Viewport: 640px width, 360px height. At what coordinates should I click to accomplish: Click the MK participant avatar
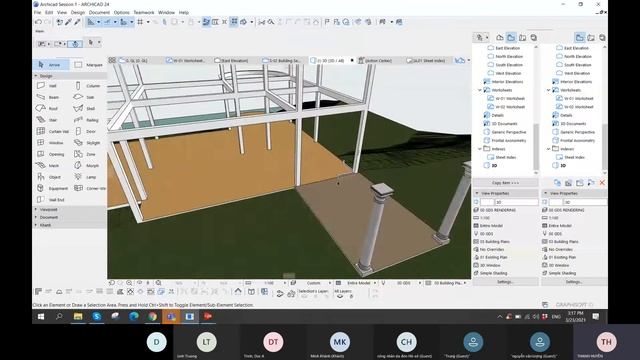point(340,342)
